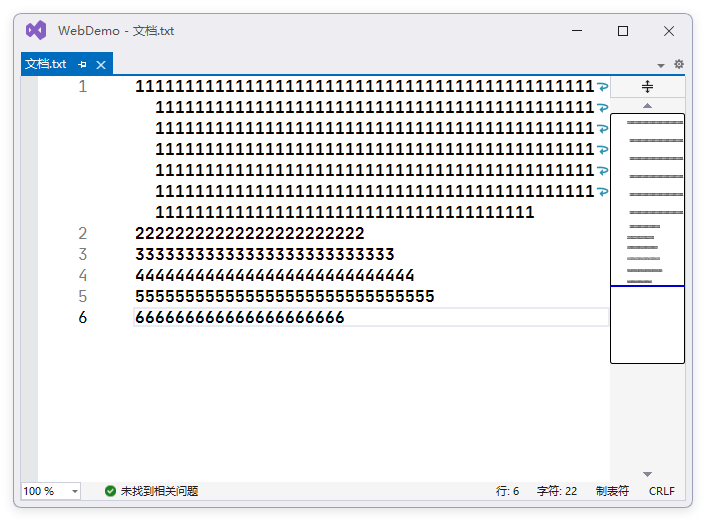This screenshot has height=521, width=706.
Task: Open the document tab list dropdown arrow
Action: (x=661, y=65)
